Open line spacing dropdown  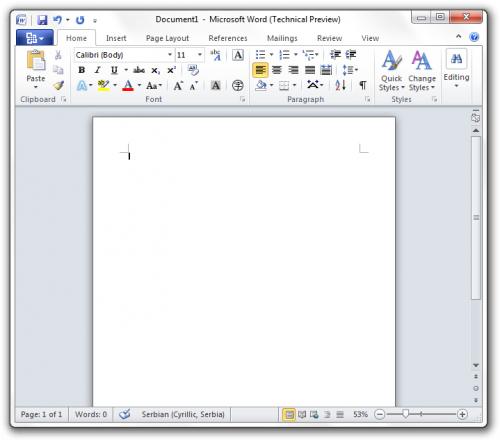(350, 70)
